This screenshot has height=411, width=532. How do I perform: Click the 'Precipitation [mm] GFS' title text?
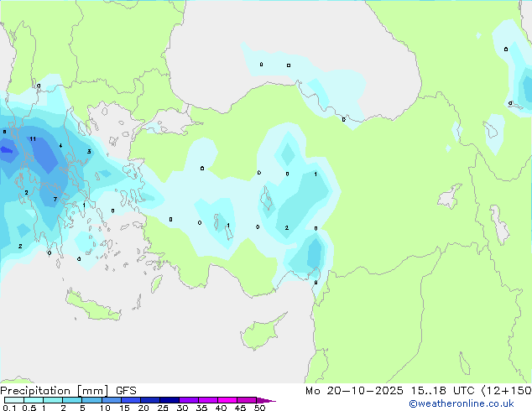68,391
